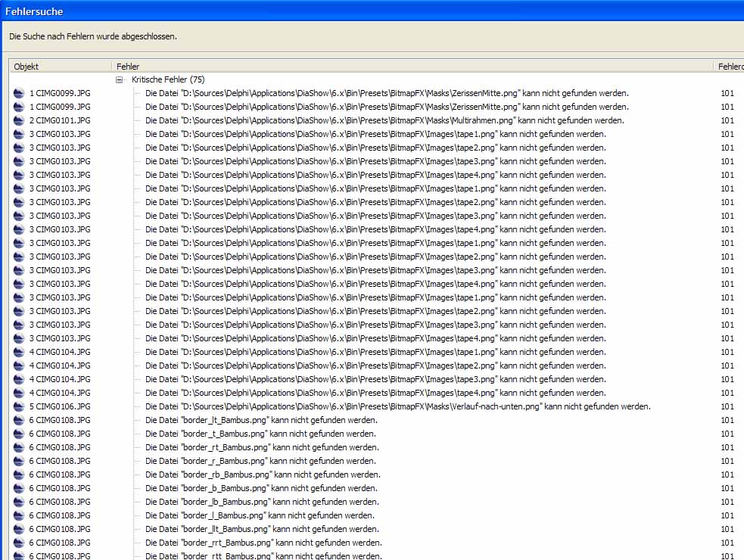This screenshot has width=744, height=560.
Task: Click the image icon for 5 CIMG0106.JPG
Action: (x=19, y=406)
